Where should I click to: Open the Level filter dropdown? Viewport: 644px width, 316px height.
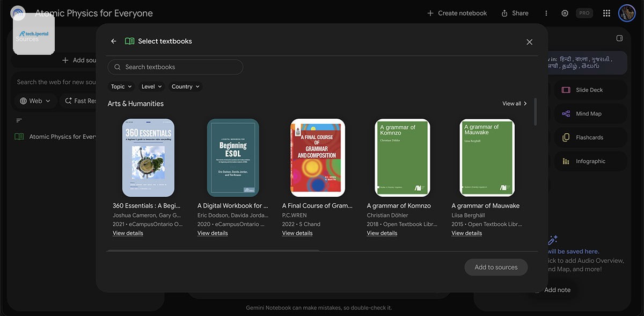click(152, 87)
